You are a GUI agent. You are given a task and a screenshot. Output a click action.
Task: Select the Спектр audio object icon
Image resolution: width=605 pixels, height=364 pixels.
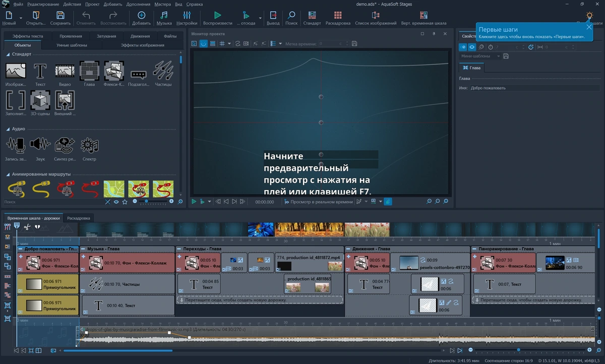(x=89, y=145)
